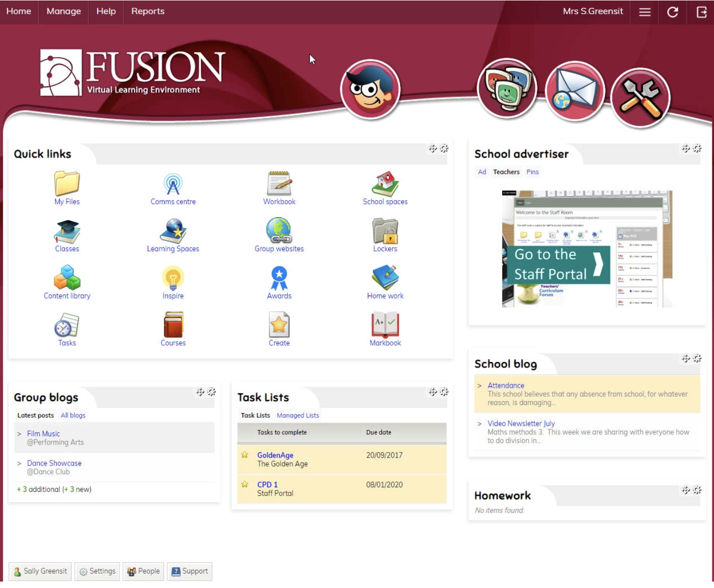Toggle the star beside CPD 1 task
Screen dimensions: 714x588
[245, 484]
